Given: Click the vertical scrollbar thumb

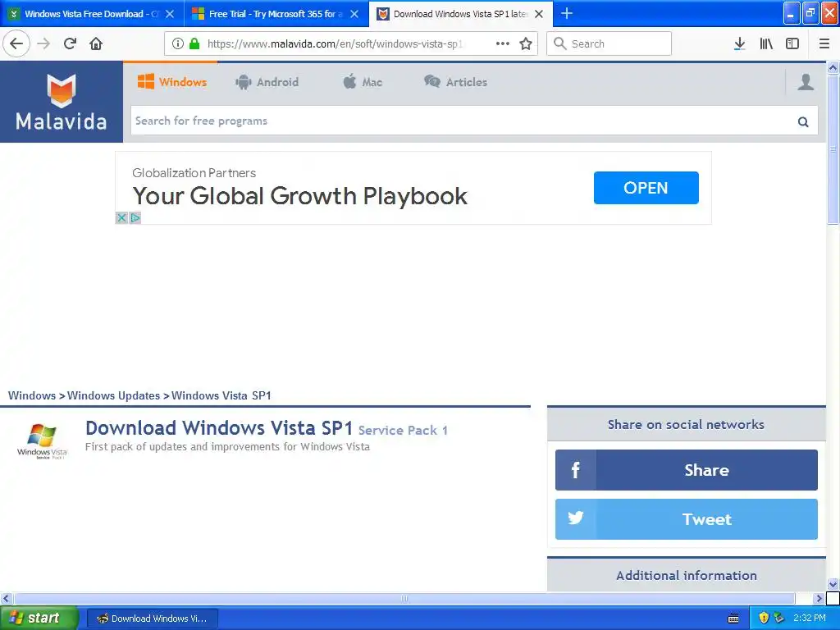Looking at the screenshot, I should click(x=833, y=149).
